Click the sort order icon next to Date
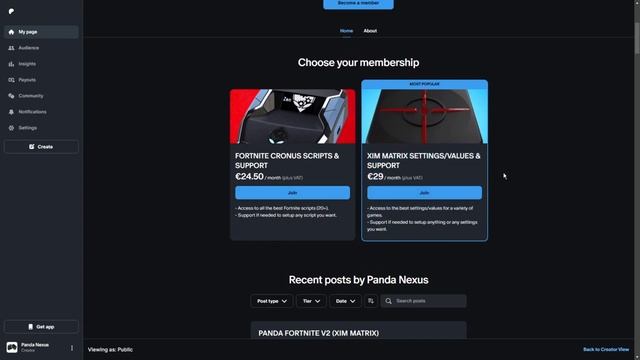Screen dimensions: 640x360 coord(371,301)
